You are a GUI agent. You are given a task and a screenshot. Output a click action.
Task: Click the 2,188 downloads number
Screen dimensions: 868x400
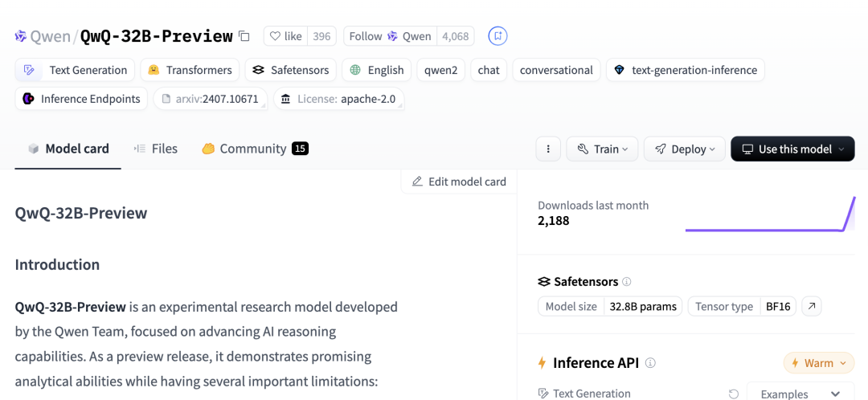pos(554,221)
